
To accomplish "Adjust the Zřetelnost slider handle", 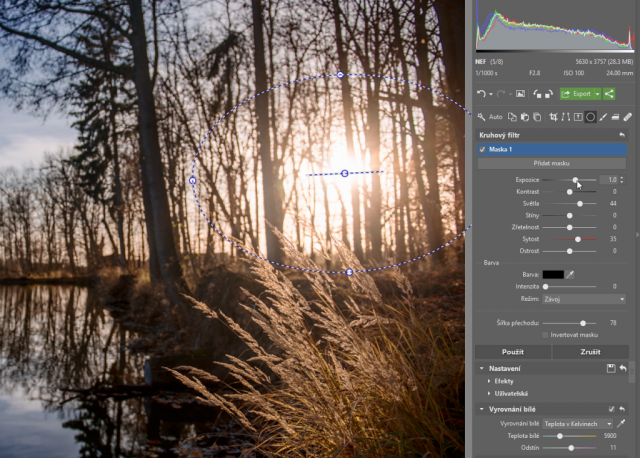I will pyautogui.click(x=570, y=227).
